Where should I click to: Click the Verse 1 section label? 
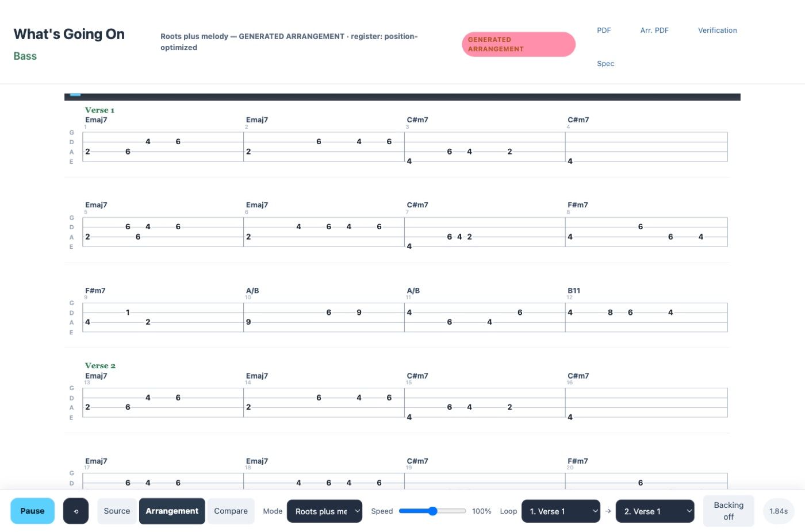click(99, 110)
